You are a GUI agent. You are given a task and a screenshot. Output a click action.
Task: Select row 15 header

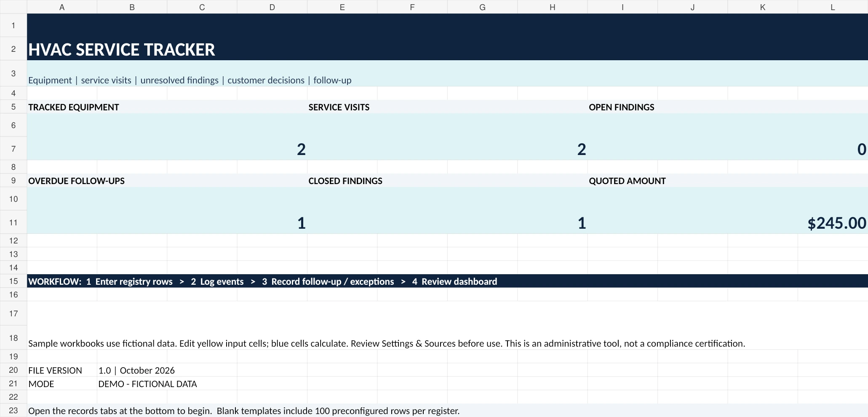(13, 281)
